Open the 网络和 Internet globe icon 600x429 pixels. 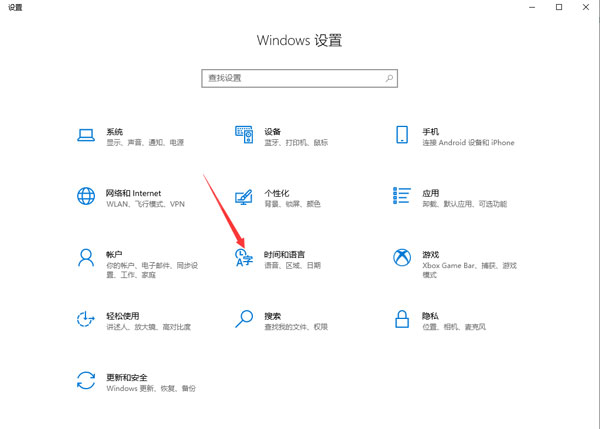tap(86, 197)
